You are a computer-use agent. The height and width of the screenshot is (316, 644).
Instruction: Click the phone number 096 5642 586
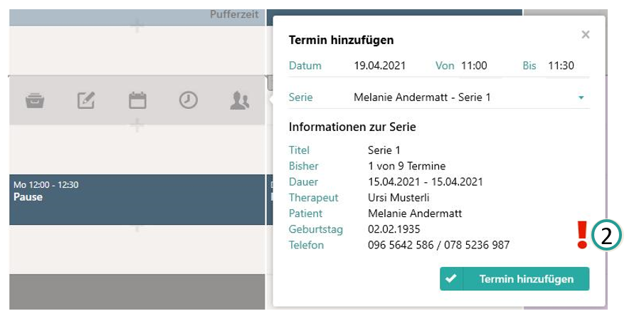pyautogui.click(x=399, y=245)
